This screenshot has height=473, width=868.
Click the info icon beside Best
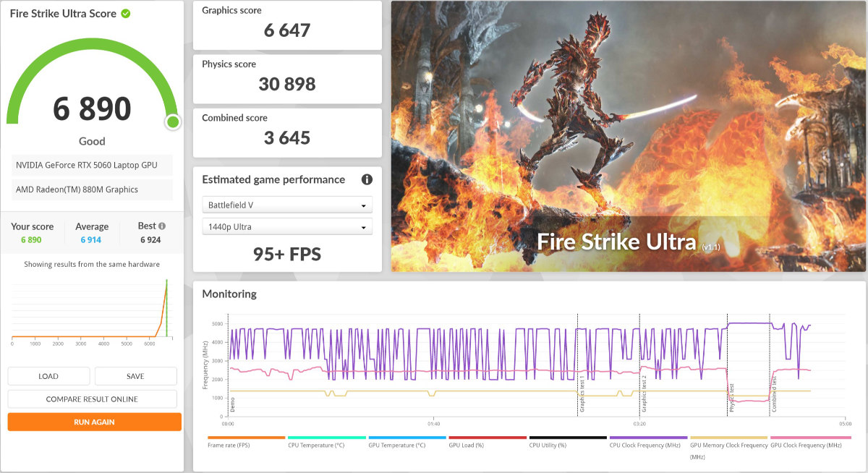coord(162,226)
